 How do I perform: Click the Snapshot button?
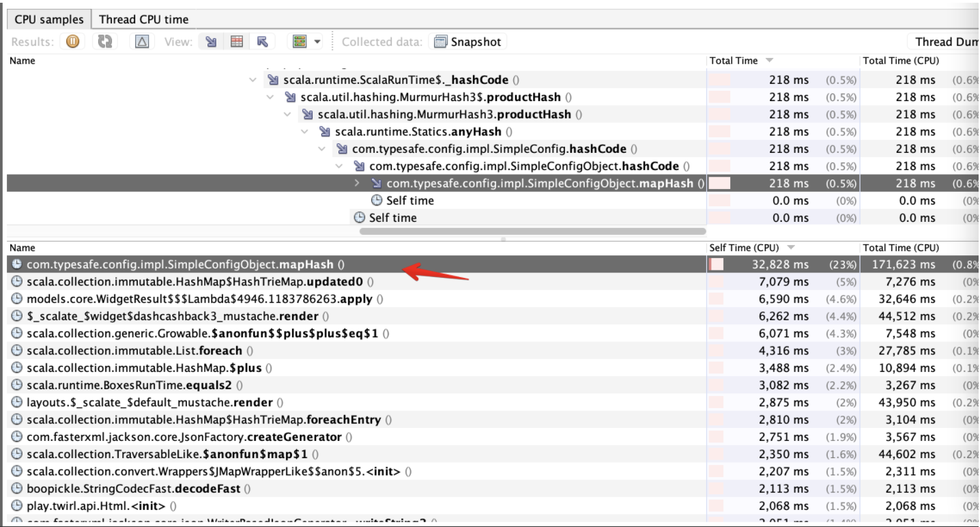pos(467,42)
